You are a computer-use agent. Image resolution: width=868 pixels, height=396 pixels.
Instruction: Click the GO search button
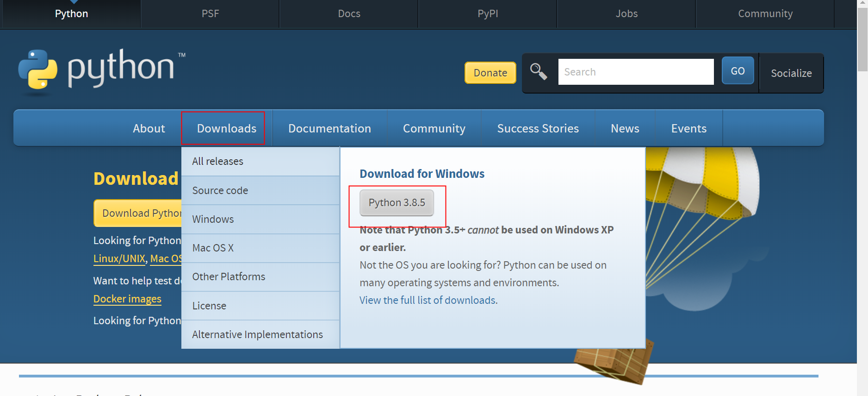(x=738, y=71)
